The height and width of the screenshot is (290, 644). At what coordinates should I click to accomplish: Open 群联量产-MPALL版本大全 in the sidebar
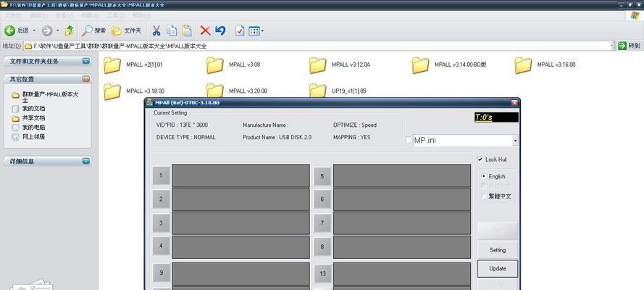point(45,97)
